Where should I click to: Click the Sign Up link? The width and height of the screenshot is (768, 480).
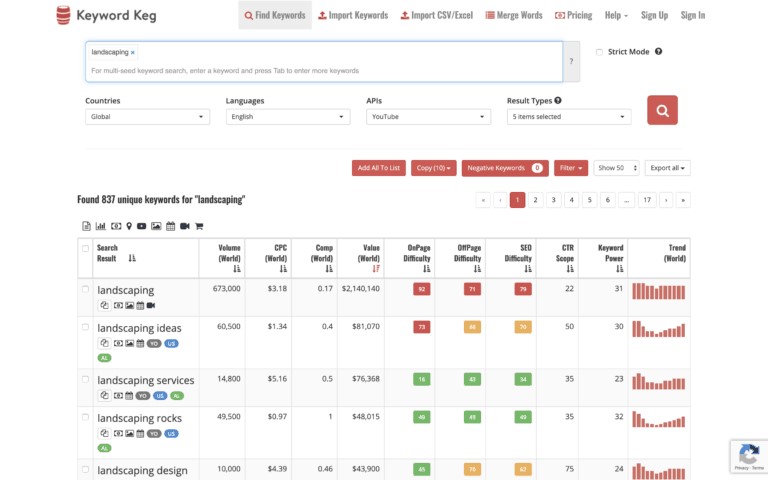[x=654, y=15]
